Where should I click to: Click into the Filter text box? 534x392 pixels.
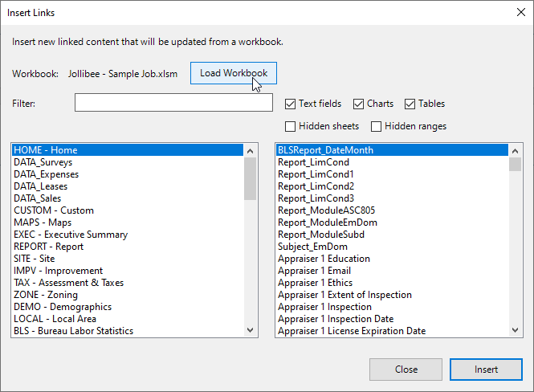[x=173, y=103]
